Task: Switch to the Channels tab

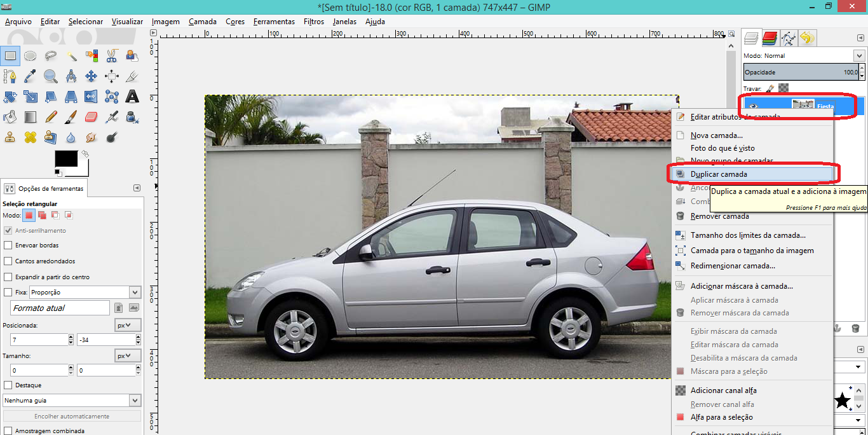Action: click(770, 38)
